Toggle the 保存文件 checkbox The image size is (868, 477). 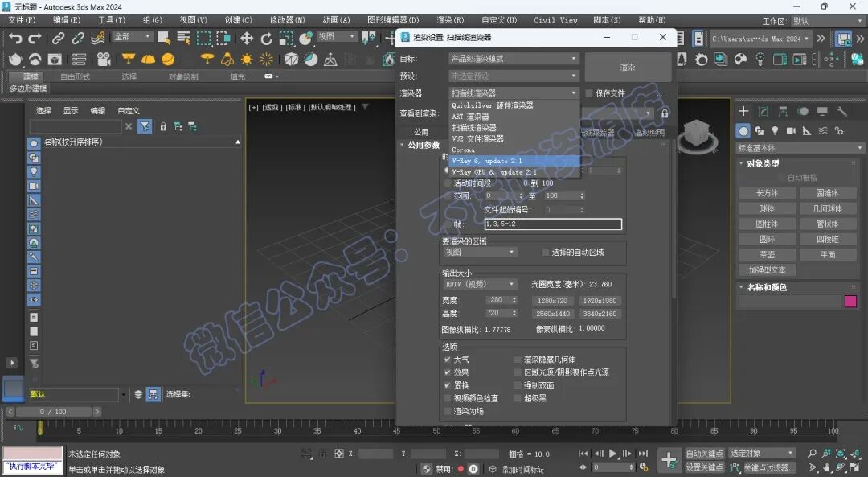coord(589,93)
